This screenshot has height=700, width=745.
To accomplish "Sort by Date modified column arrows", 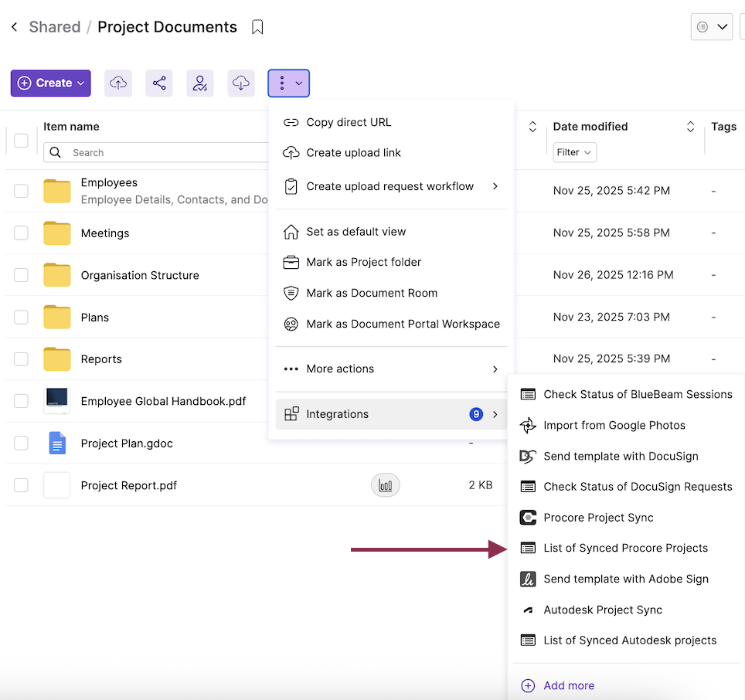I will pyautogui.click(x=690, y=127).
